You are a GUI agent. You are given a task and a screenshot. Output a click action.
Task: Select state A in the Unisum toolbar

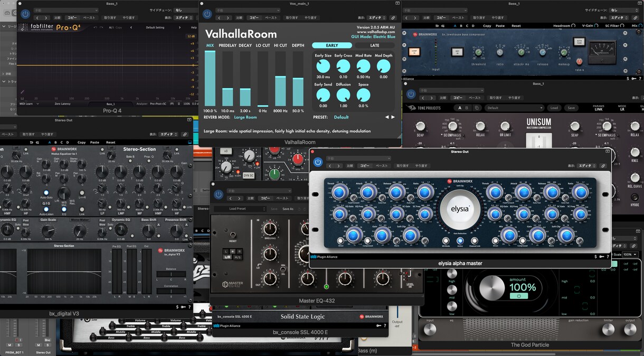click(x=460, y=108)
